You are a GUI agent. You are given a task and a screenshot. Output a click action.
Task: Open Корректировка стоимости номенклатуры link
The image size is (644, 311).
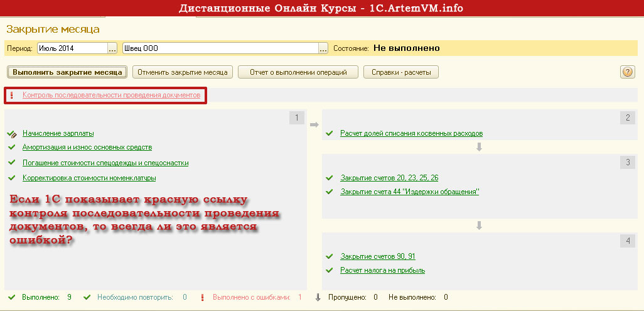89,178
